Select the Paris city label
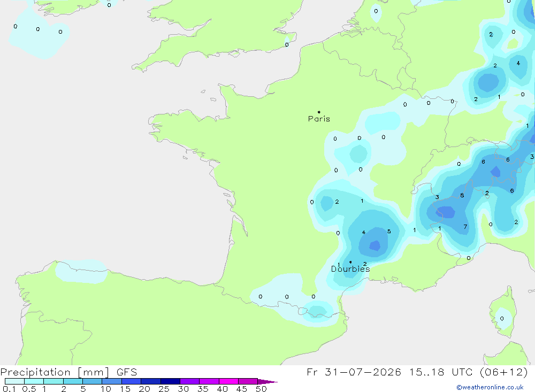Image resolution: width=535 pixels, height=392 pixels. [x=319, y=119]
